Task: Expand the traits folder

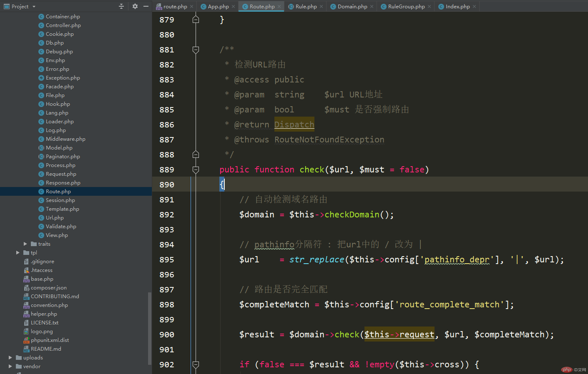Action: pyautogui.click(x=25, y=244)
